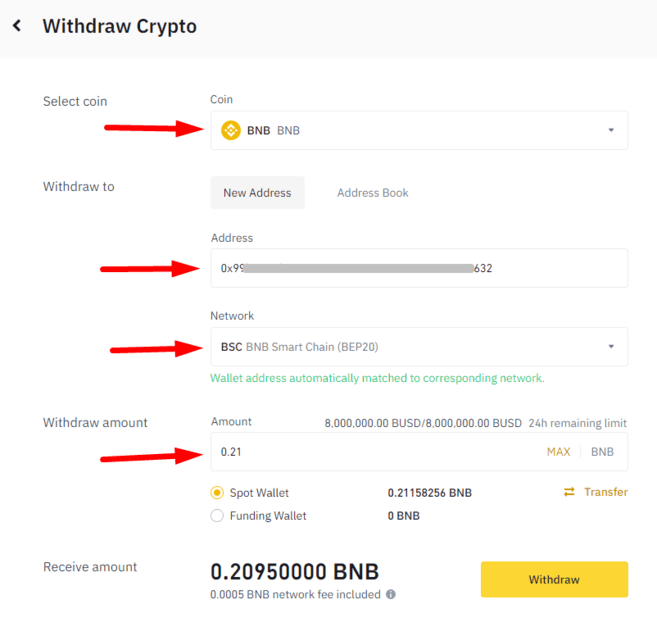
Task: Select the Funding Wallet radio button
Action: click(x=217, y=515)
